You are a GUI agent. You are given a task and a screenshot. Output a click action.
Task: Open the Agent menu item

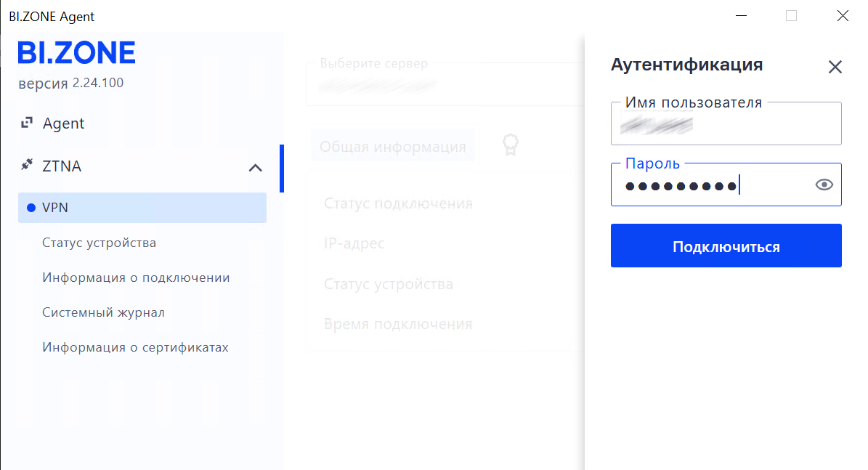click(x=64, y=123)
